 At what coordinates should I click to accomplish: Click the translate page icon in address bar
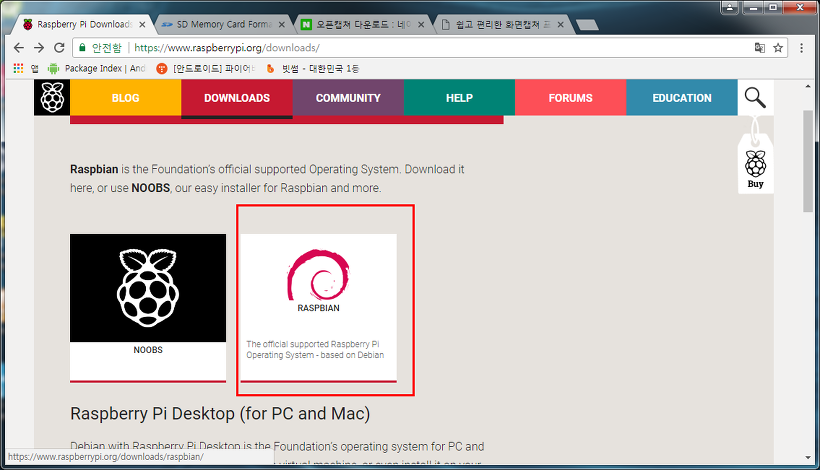(x=760, y=48)
